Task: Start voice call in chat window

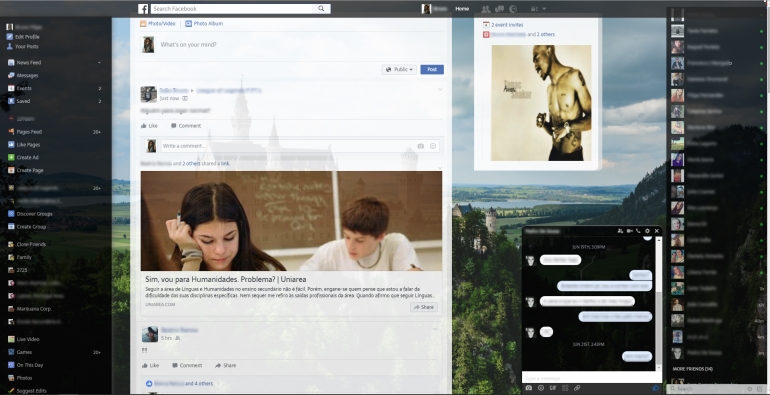Action: [x=638, y=231]
